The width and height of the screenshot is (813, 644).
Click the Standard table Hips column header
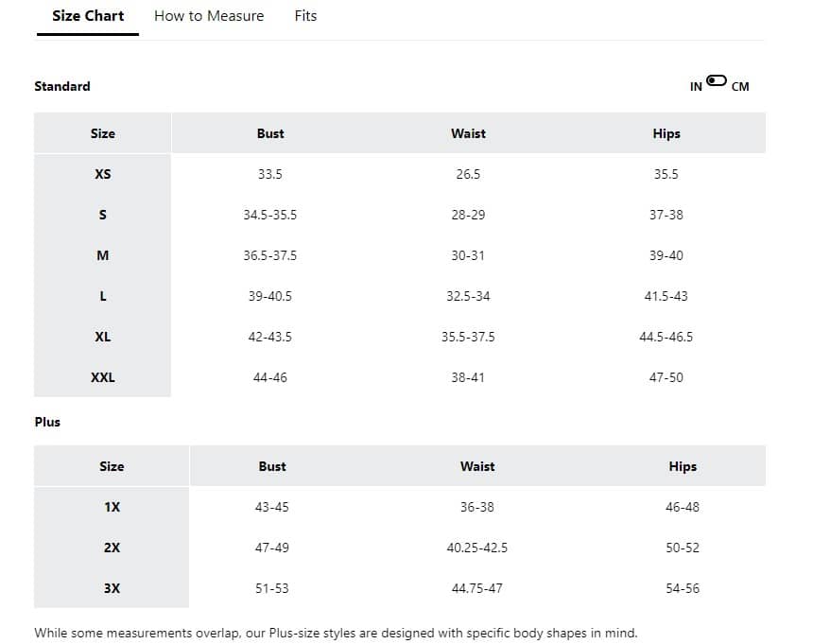pos(666,134)
